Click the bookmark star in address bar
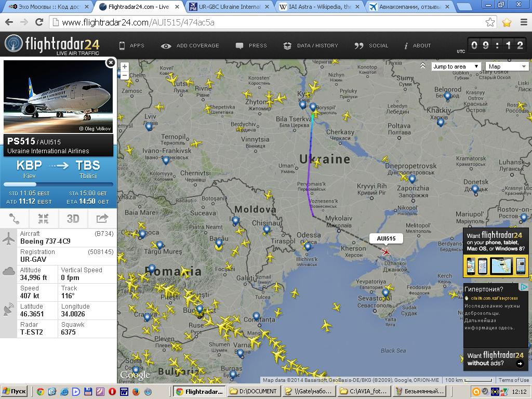Screen dimensions: 532x399 tap(490, 22)
